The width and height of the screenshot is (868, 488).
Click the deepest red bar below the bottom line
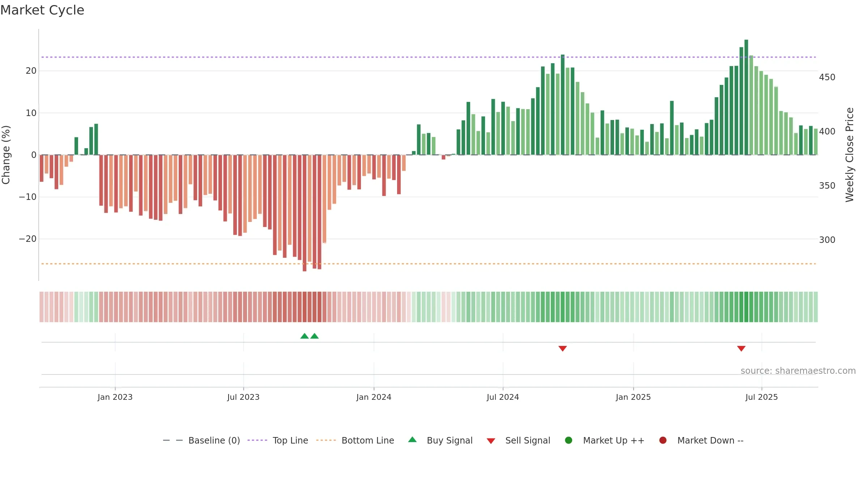tap(305, 213)
